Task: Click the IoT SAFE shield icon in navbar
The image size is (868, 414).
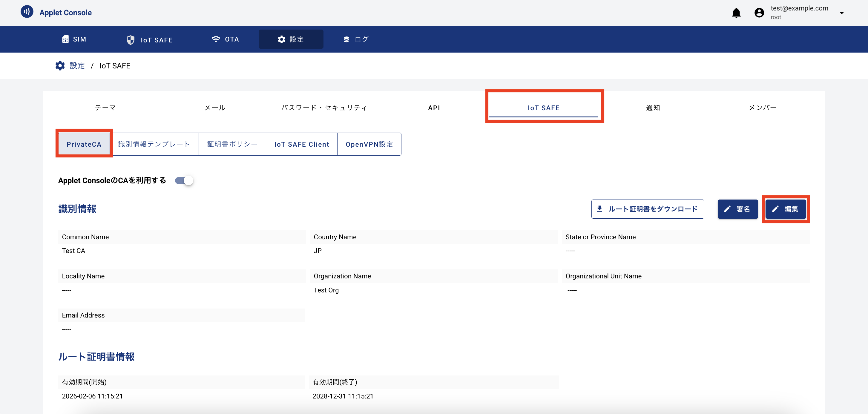Action: click(131, 40)
